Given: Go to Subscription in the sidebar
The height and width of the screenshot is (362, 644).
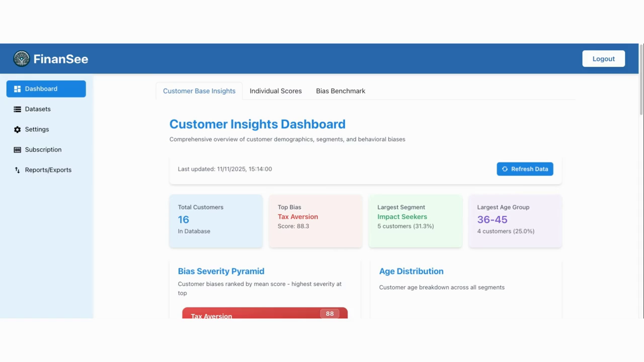Looking at the screenshot, I should [43, 150].
